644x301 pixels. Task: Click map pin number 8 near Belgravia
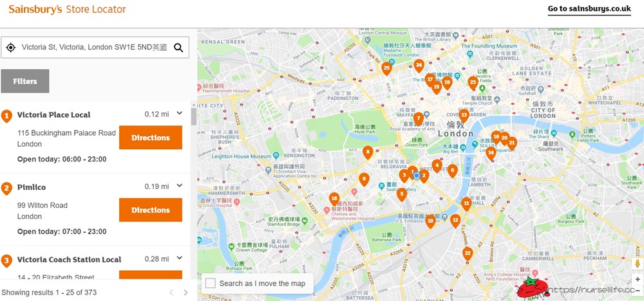tap(368, 153)
